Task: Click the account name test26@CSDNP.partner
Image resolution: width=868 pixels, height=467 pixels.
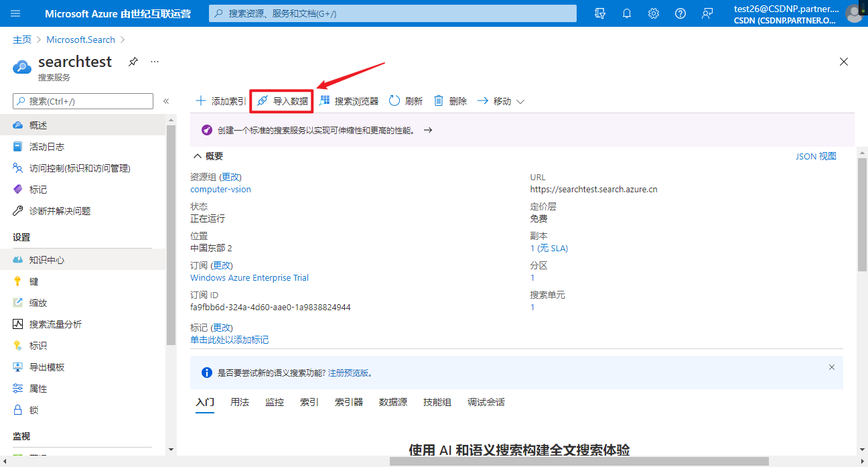Action: (x=786, y=9)
